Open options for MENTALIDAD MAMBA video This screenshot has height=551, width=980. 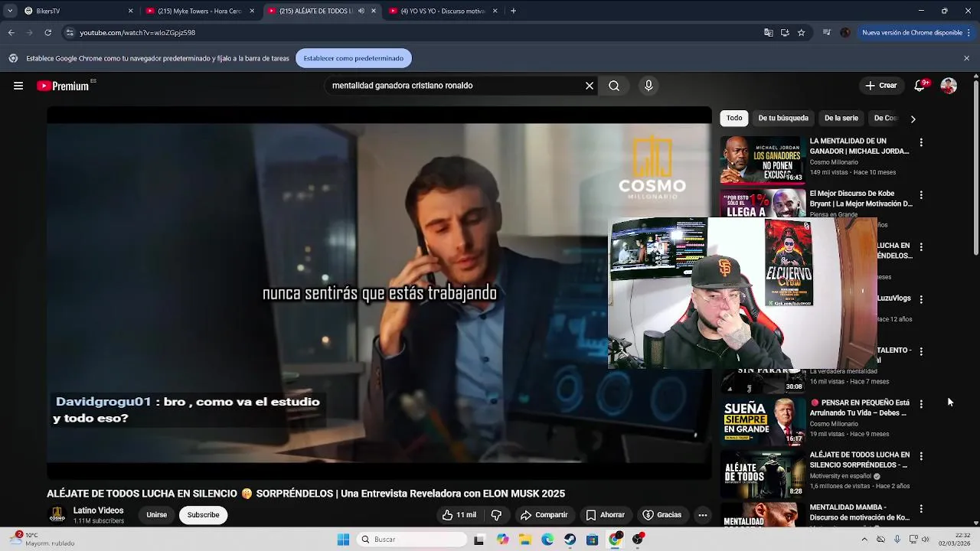pyautogui.click(x=921, y=509)
